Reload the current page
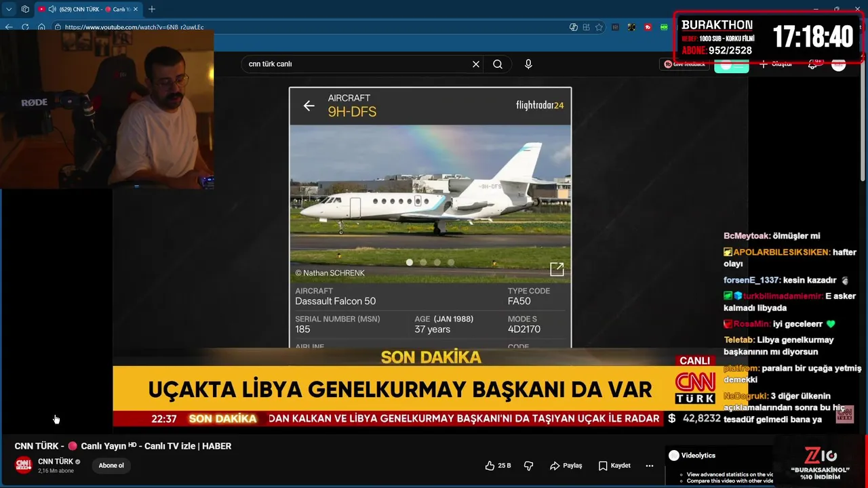868x488 pixels. coord(25,27)
